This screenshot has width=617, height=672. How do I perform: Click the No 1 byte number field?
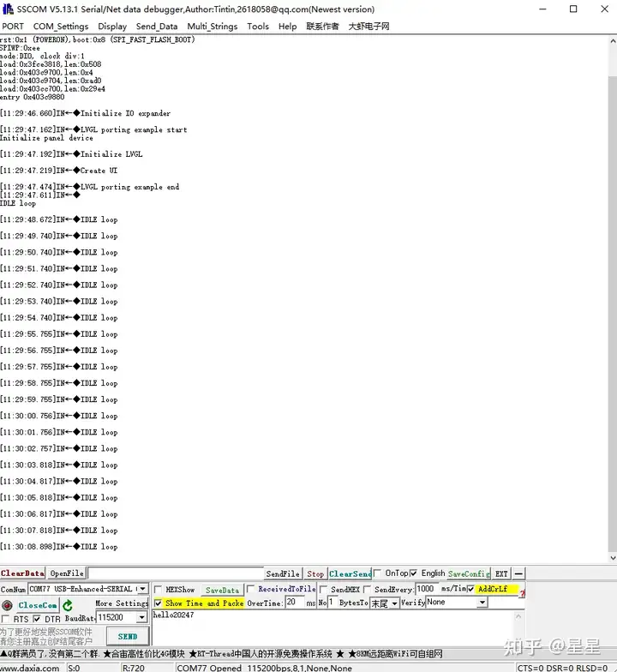[332, 602]
